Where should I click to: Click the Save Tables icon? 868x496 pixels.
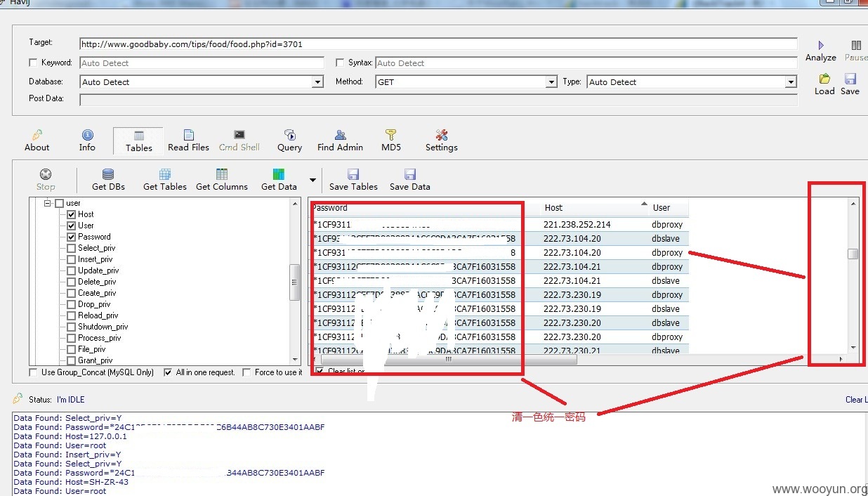click(x=353, y=174)
